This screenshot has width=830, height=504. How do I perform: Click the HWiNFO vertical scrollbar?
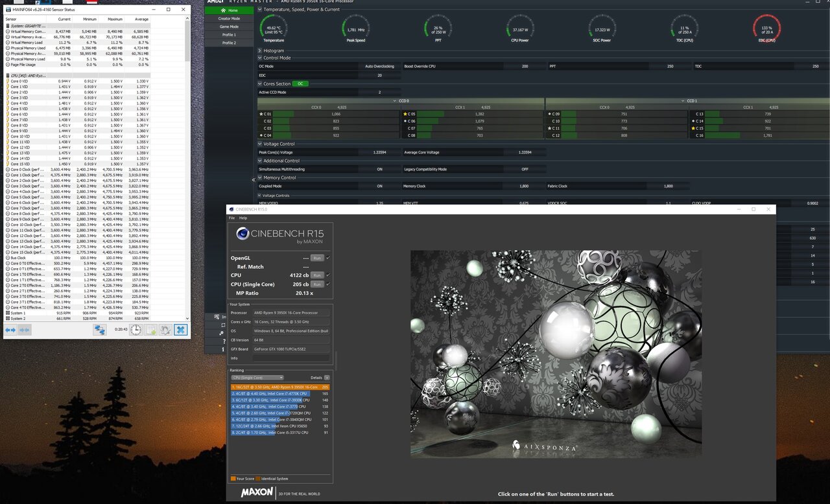pos(189,168)
